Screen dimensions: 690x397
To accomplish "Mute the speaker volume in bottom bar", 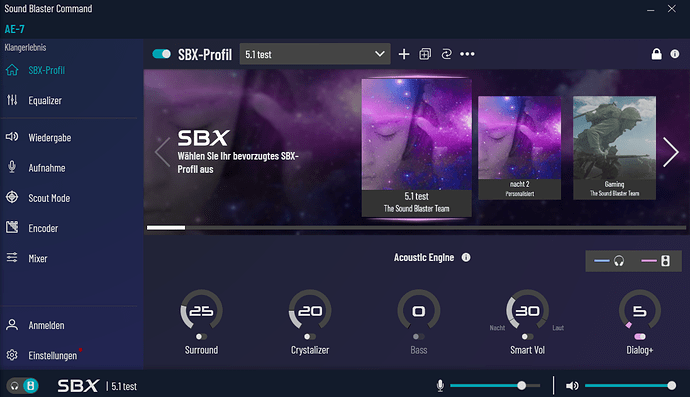I will click(572, 386).
